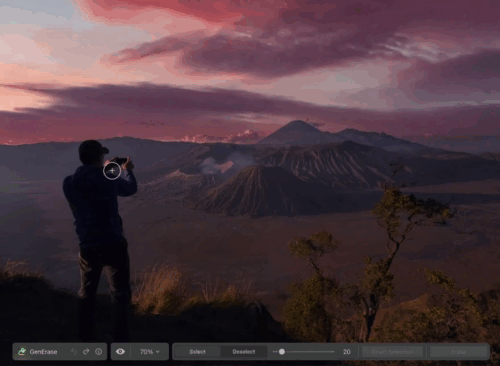500x366 pixels.
Task: Switch to Select mode
Action: point(197,352)
